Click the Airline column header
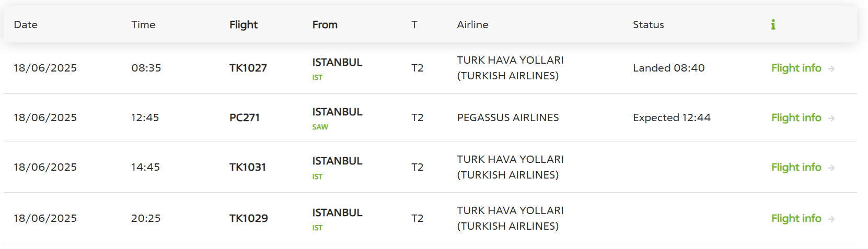Image resolution: width=868 pixels, height=249 pixels. (x=472, y=25)
